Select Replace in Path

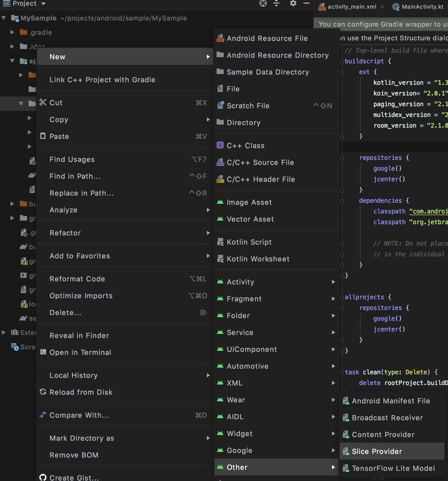[125, 193]
